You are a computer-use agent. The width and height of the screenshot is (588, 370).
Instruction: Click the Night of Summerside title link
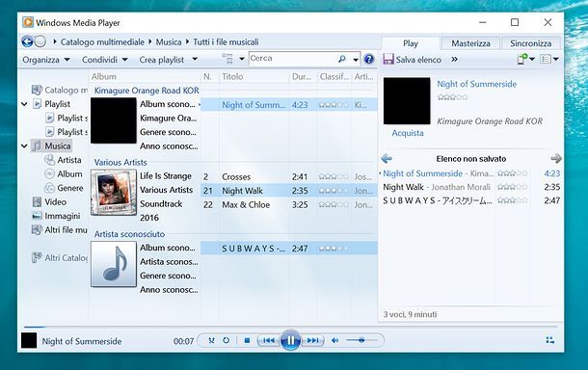(476, 84)
